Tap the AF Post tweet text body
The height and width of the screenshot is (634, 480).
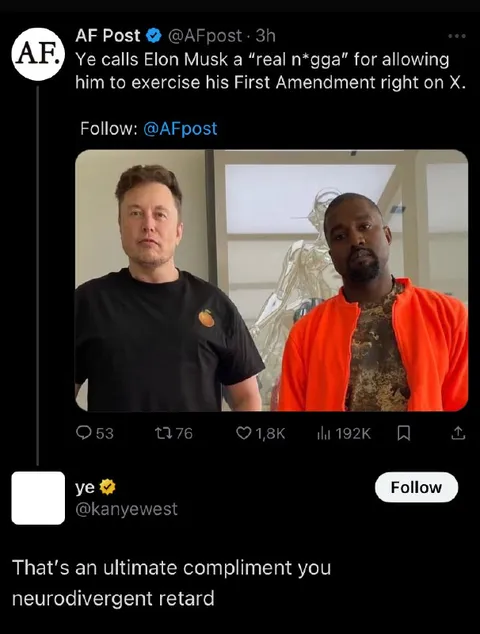(x=271, y=71)
